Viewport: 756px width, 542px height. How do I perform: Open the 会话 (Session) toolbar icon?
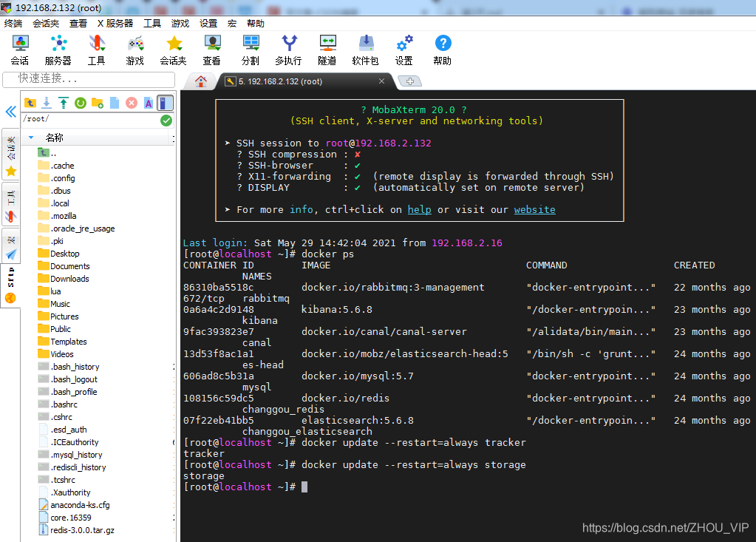coord(20,50)
